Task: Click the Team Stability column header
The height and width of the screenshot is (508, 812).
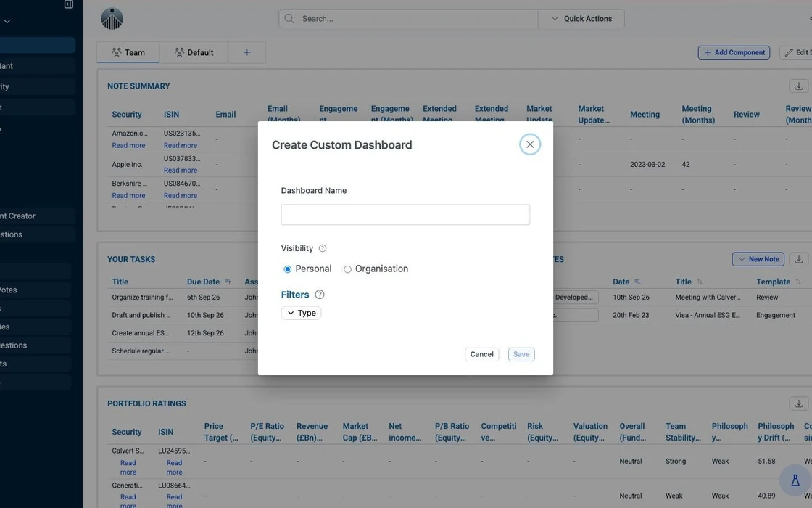Action: point(683,432)
